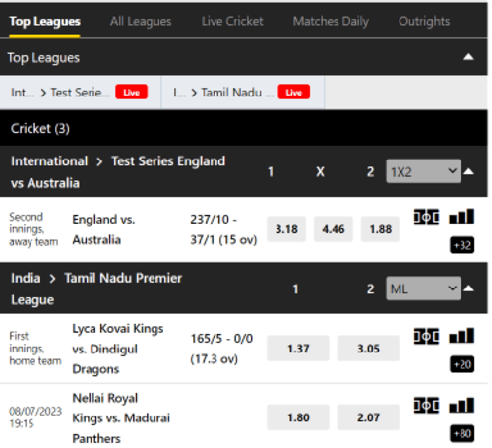The height and width of the screenshot is (448, 492).
Task: Show statistics for Lyca Kovai Kings match
Action: pos(461,336)
